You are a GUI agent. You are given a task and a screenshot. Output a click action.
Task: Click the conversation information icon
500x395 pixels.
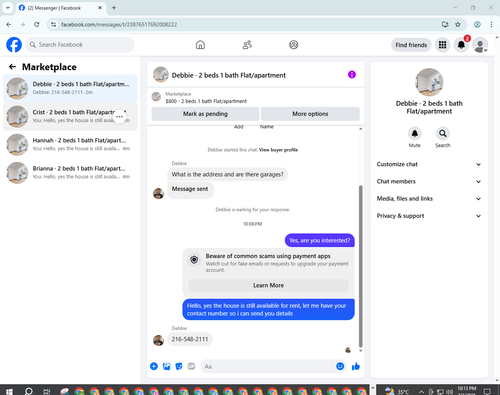click(352, 75)
